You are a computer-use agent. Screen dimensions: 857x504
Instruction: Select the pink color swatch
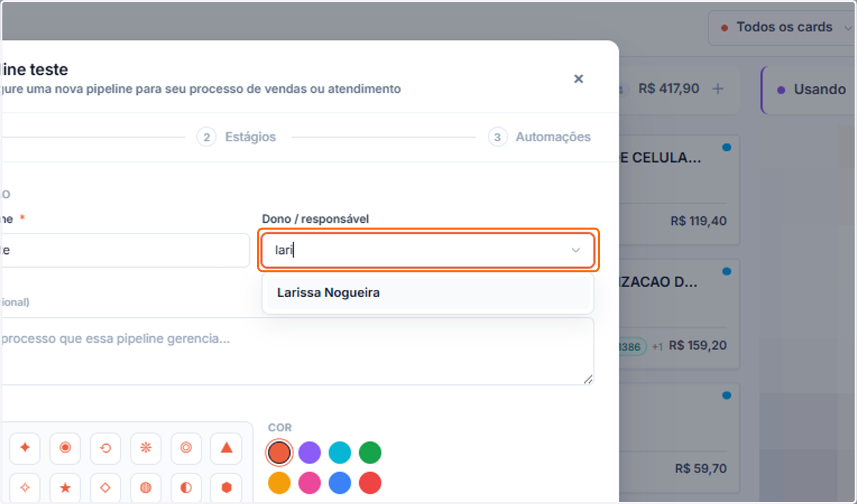pos(309,483)
